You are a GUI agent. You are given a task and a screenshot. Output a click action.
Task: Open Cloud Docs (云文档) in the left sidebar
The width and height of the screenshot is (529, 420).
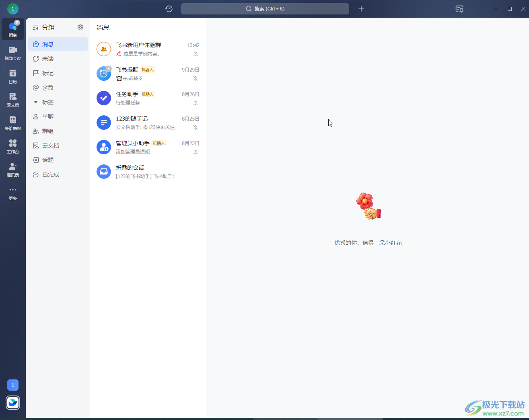pyautogui.click(x=13, y=100)
